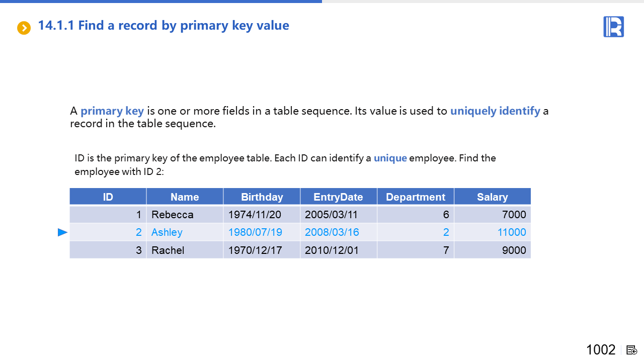Click the Birthday column header
The height and width of the screenshot is (362, 644).
[262, 197]
